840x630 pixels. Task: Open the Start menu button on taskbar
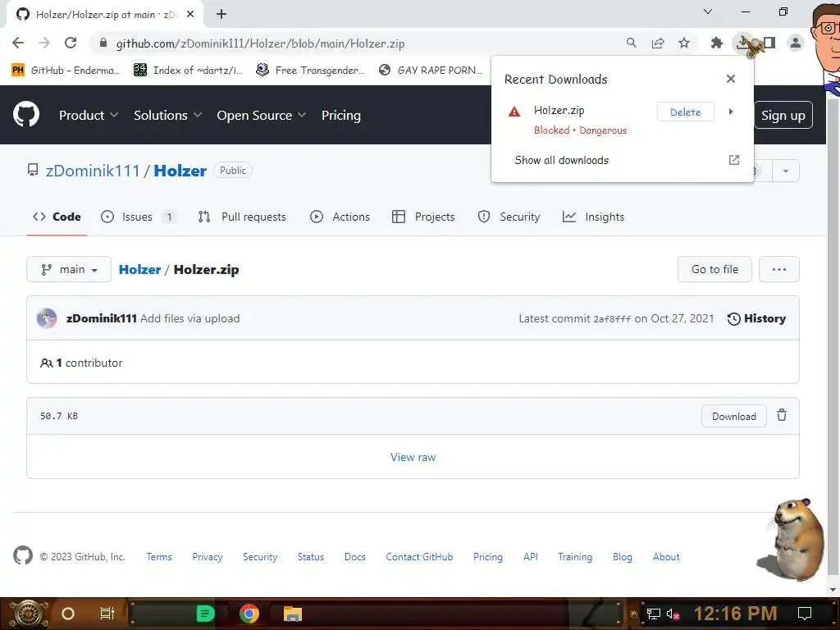(29, 614)
